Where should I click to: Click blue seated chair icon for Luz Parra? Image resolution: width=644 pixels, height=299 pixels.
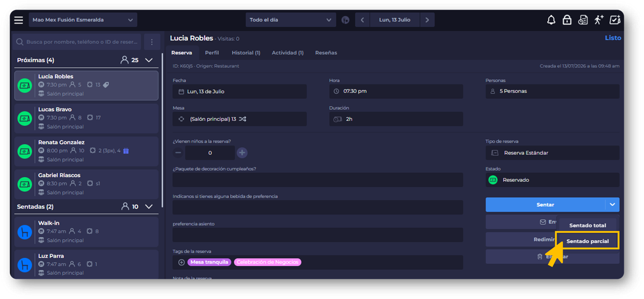(25, 264)
